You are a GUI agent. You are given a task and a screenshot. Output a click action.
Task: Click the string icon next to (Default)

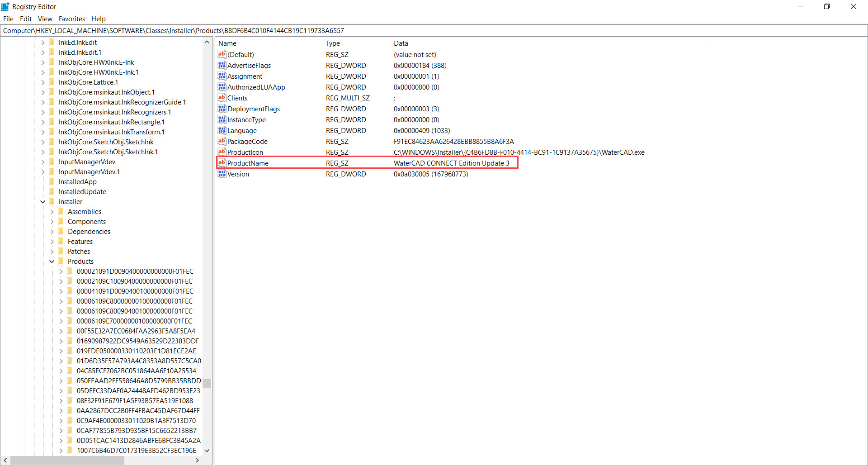[x=222, y=54]
